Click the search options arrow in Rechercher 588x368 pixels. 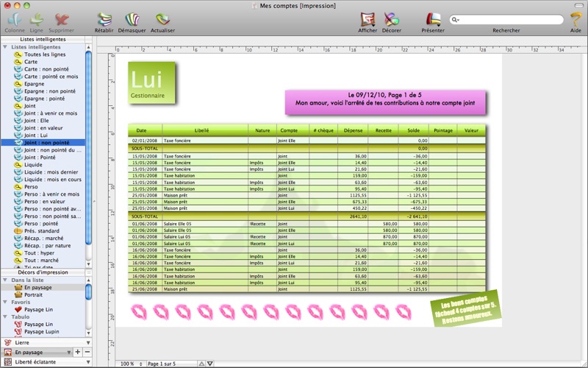(458, 20)
